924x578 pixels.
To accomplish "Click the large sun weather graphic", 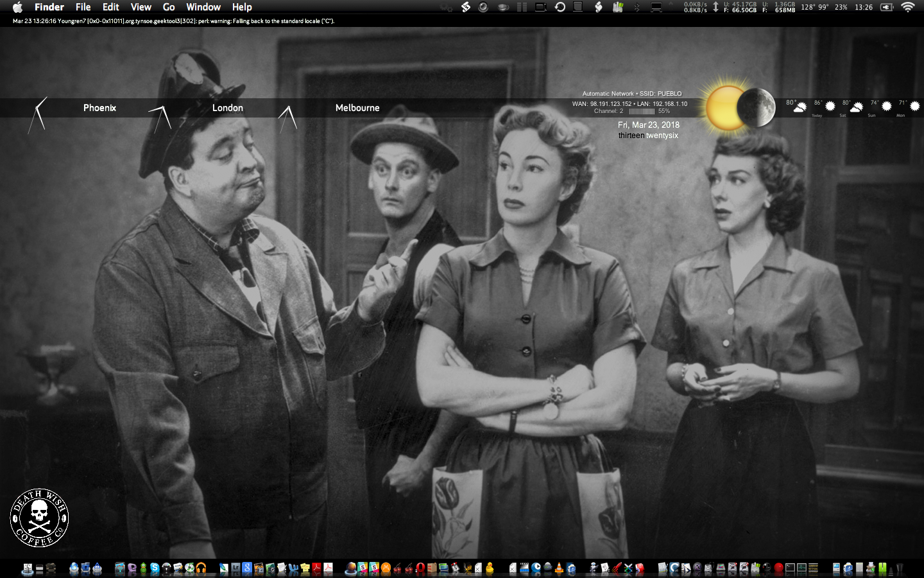I will 726,107.
